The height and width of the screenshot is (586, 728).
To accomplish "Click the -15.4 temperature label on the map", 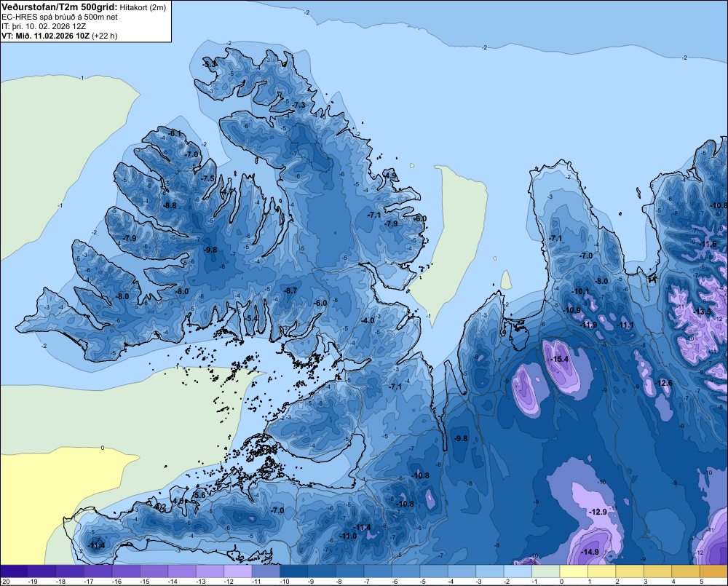I will click(559, 359).
